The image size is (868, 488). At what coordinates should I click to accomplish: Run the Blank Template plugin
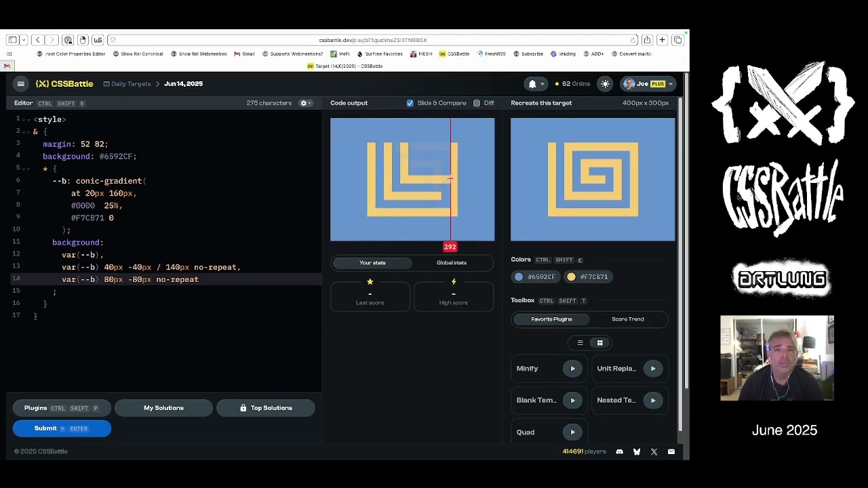pyautogui.click(x=572, y=401)
